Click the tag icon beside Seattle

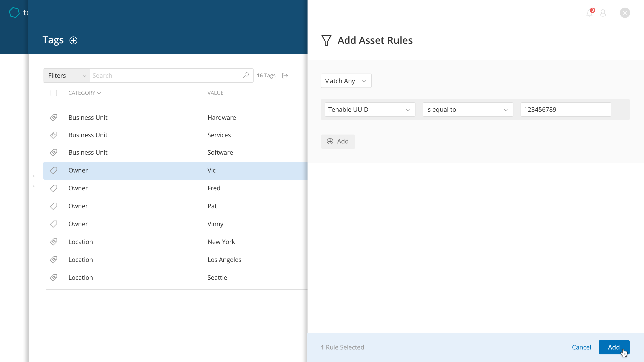tap(53, 278)
